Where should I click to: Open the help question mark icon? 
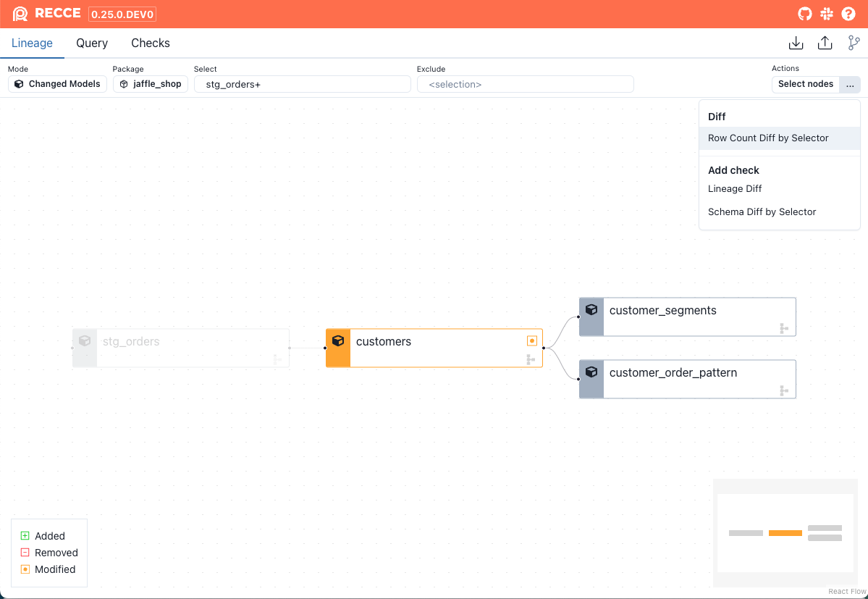[x=848, y=14]
